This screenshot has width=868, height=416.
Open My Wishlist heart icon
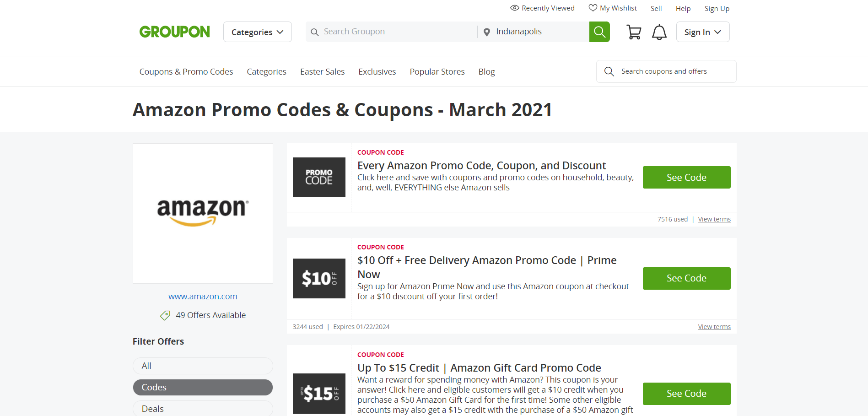click(593, 8)
